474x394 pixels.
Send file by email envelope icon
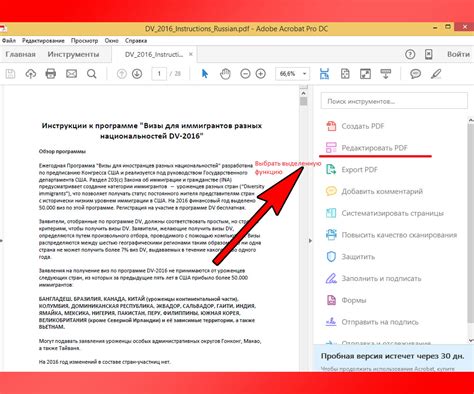coord(71,74)
